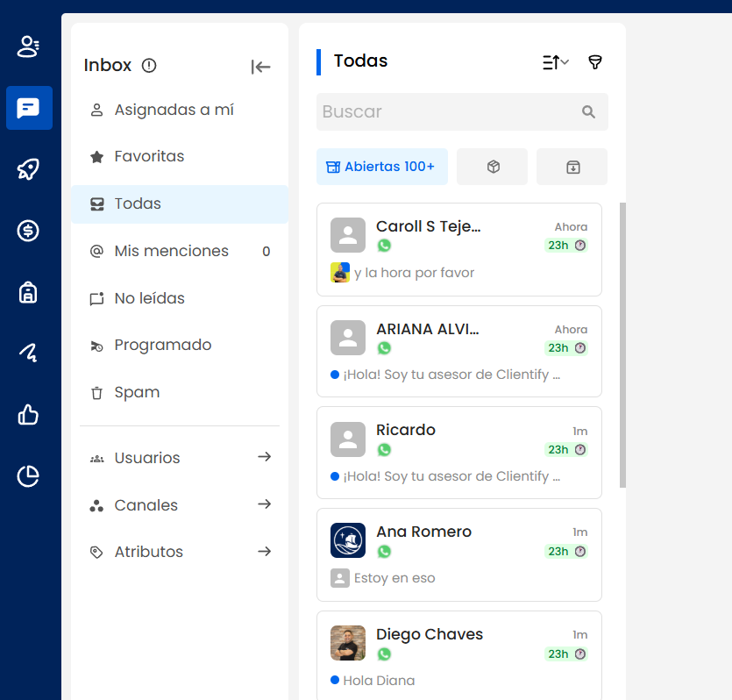Open the Ricardo conversation
The width and height of the screenshot is (732, 700).
click(x=458, y=453)
